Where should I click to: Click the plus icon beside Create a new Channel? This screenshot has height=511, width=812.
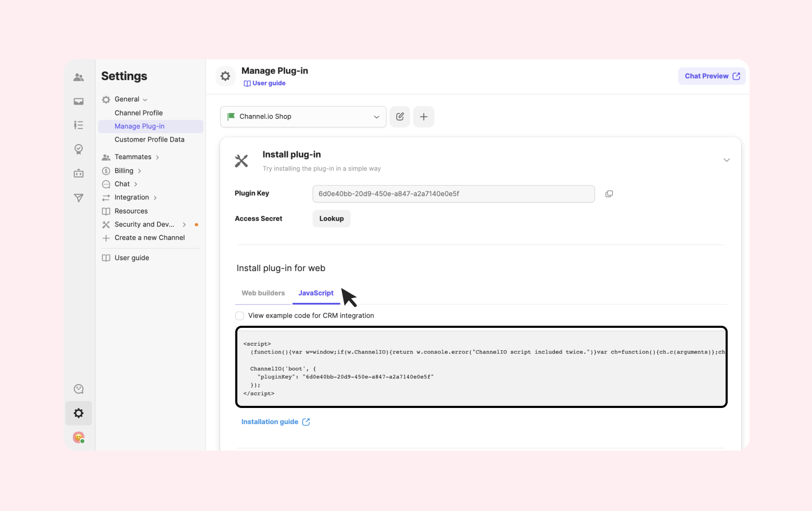click(106, 238)
